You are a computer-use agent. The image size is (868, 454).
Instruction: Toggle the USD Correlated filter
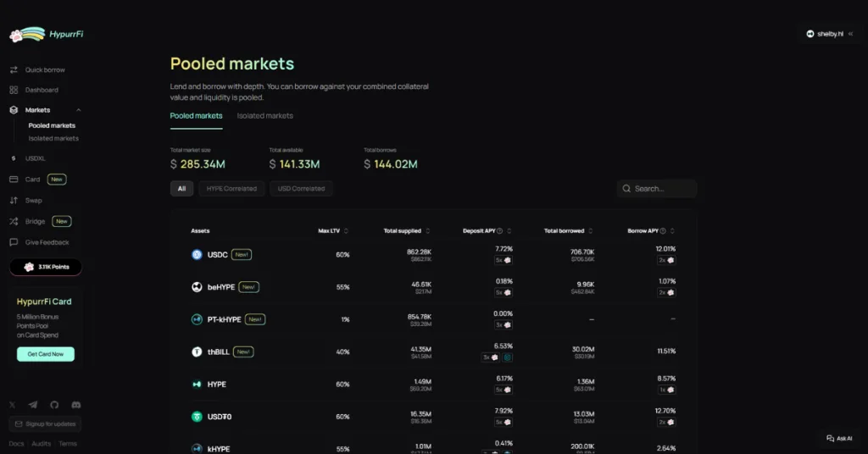302,189
